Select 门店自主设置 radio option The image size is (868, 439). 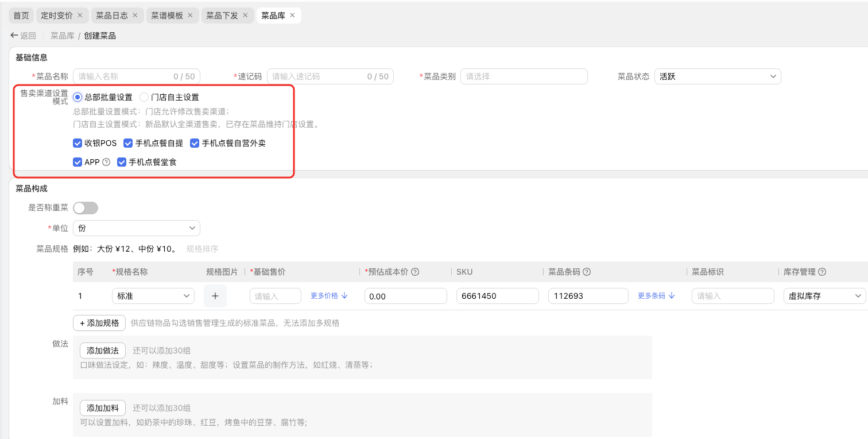(144, 97)
